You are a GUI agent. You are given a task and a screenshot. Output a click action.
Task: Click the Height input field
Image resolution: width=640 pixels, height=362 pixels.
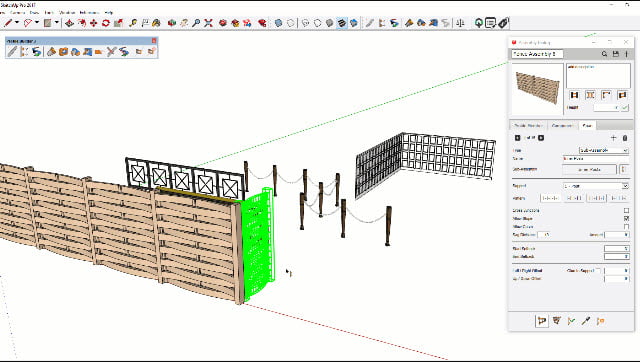pos(607,107)
